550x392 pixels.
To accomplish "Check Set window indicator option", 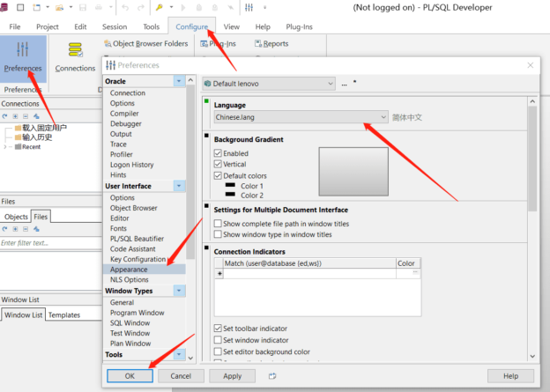I will [x=218, y=340].
